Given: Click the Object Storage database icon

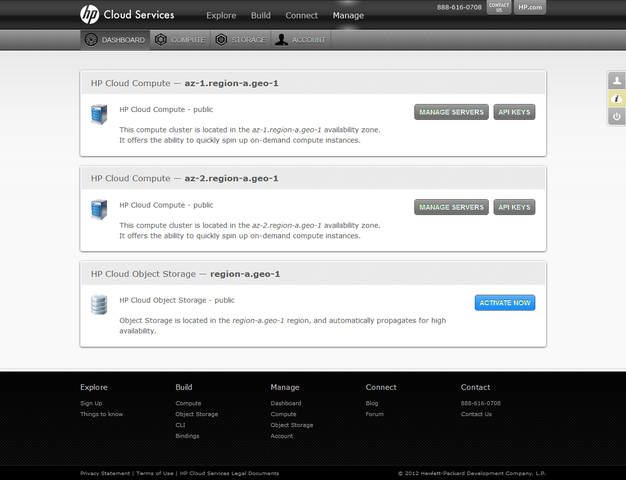Looking at the screenshot, I should [99, 305].
